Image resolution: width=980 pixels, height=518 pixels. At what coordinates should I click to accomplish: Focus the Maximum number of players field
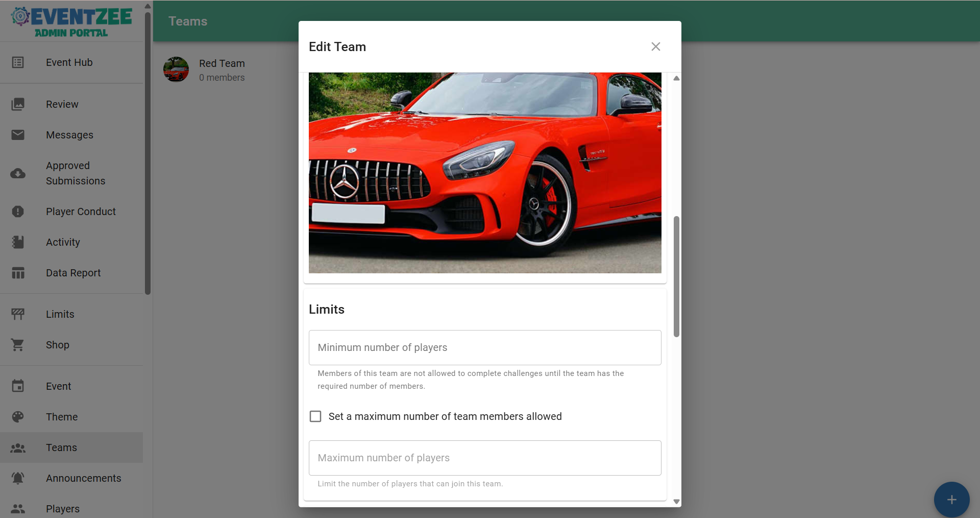(x=485, y=458)
